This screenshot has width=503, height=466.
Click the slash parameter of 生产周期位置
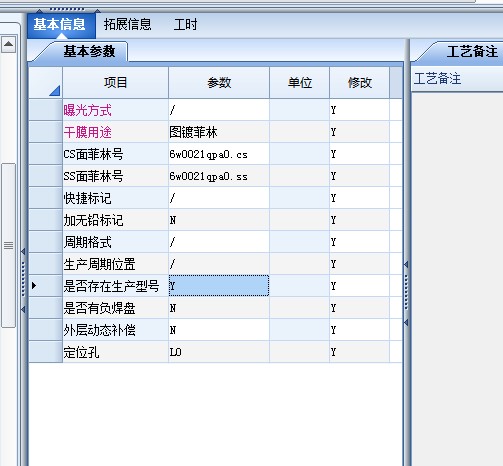(219, 264)
